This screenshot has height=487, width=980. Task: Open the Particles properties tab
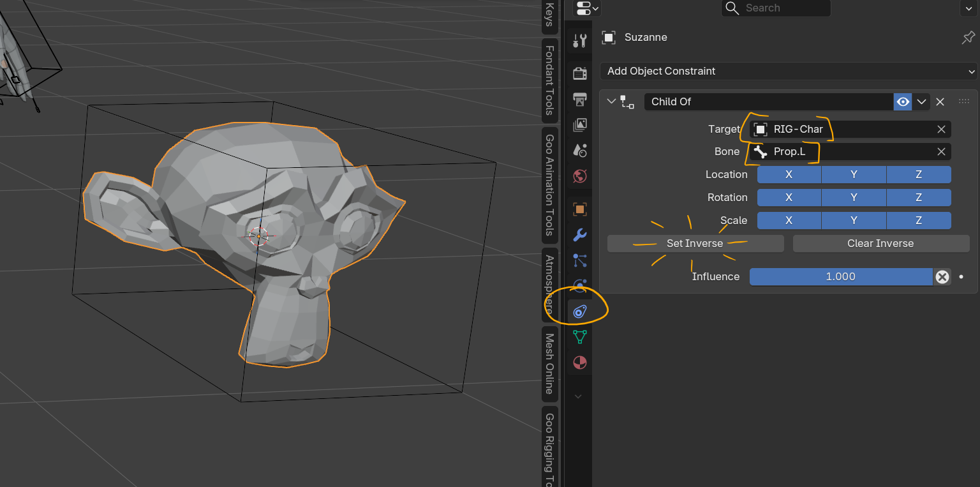click(x=579, y=260)
